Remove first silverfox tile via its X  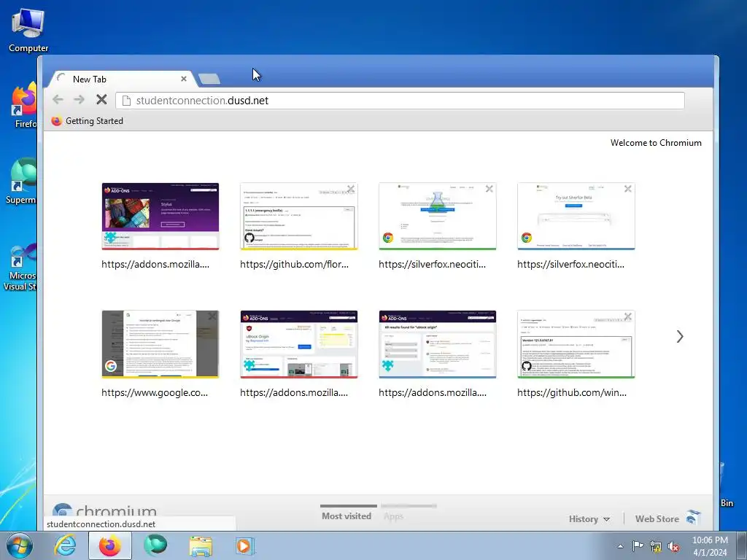click(489, 189)
